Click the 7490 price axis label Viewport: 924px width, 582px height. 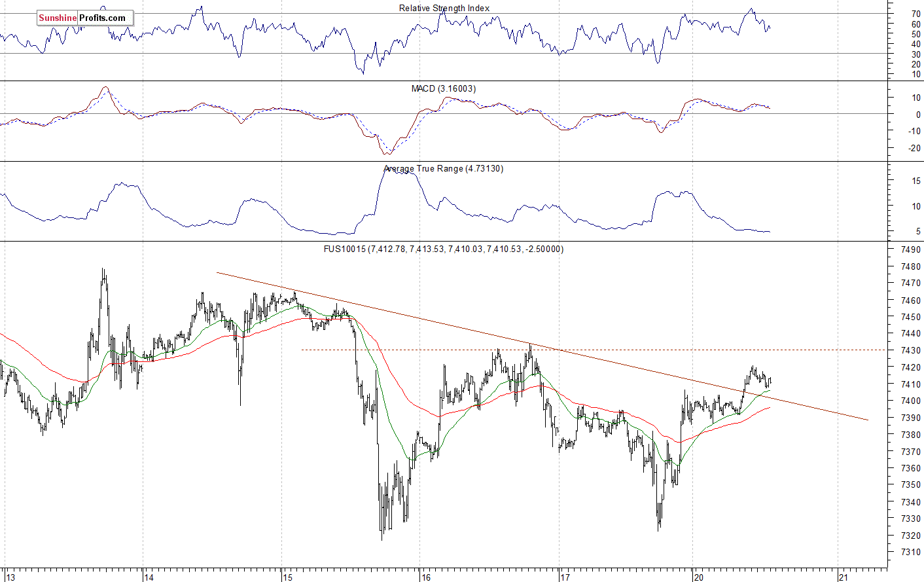tap(910, 249)
